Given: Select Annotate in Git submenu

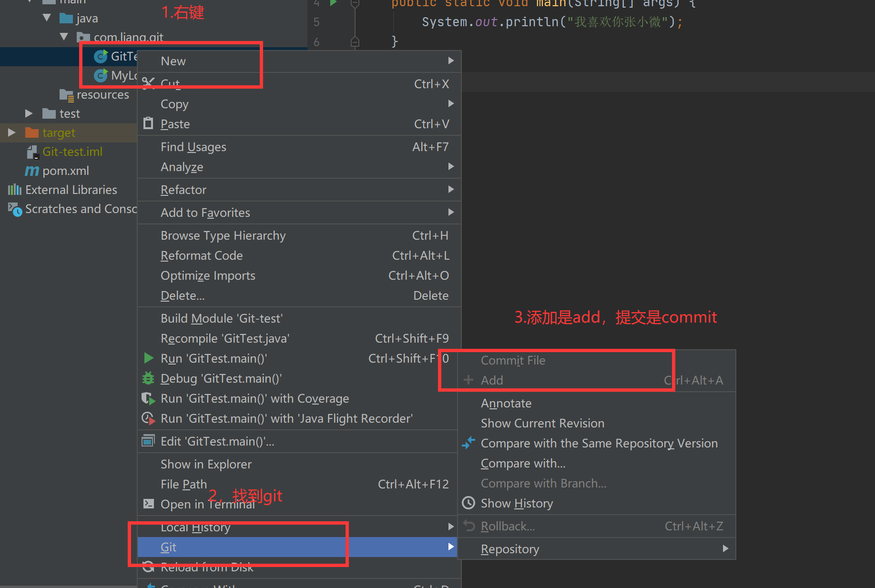Looking at the screenshot, I should [597, 403].
